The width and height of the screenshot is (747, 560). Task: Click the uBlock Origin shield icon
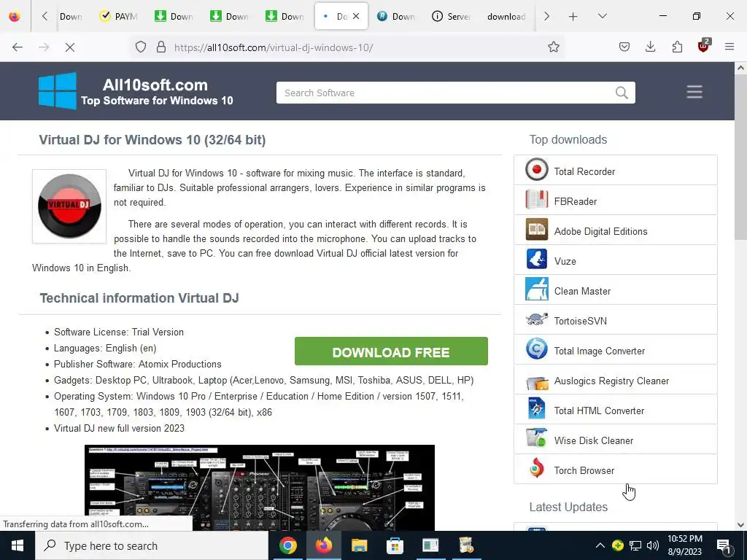(703, 46)
